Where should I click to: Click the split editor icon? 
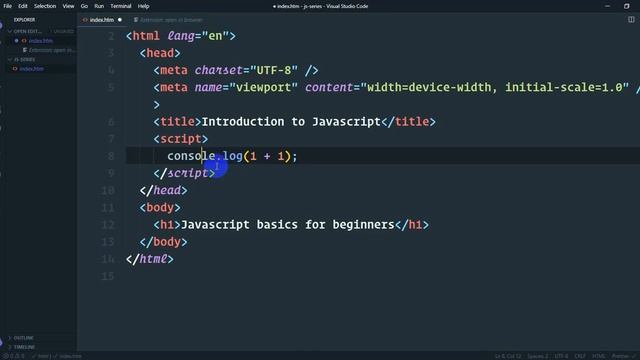631,20
